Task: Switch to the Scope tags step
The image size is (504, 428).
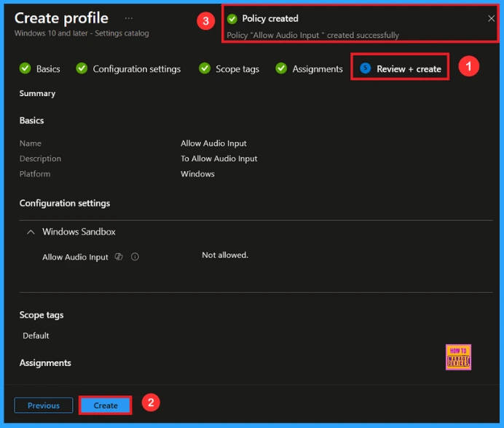Action: (x=237, y=68)
